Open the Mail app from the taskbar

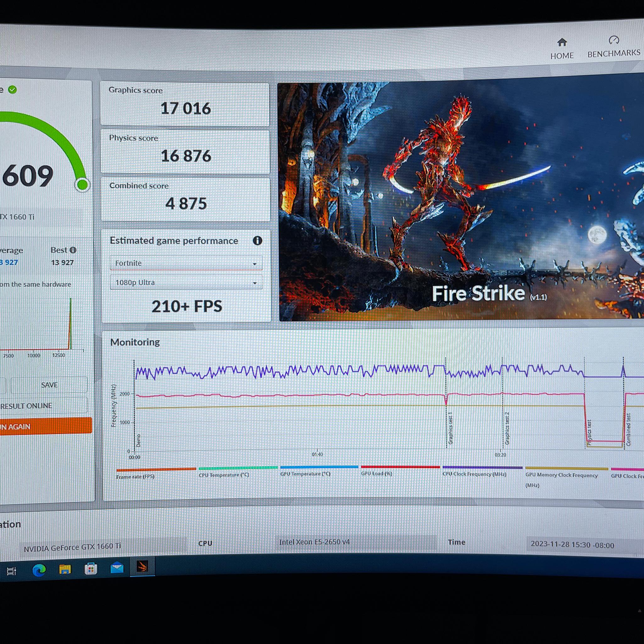[117, 567]
